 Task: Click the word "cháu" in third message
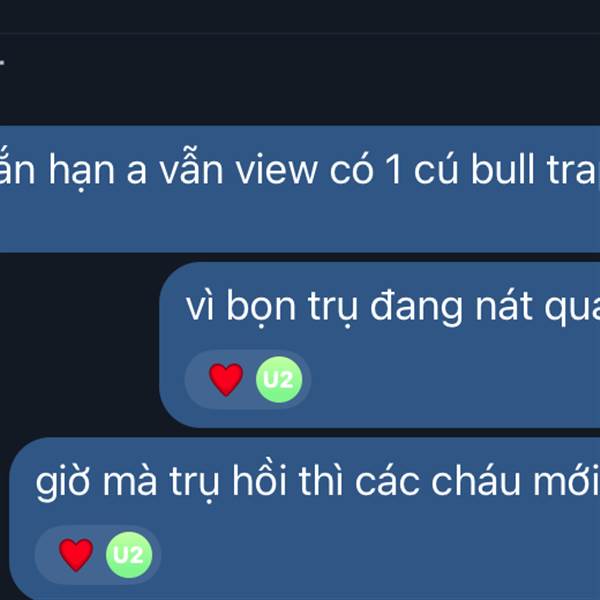pos(477,481)
